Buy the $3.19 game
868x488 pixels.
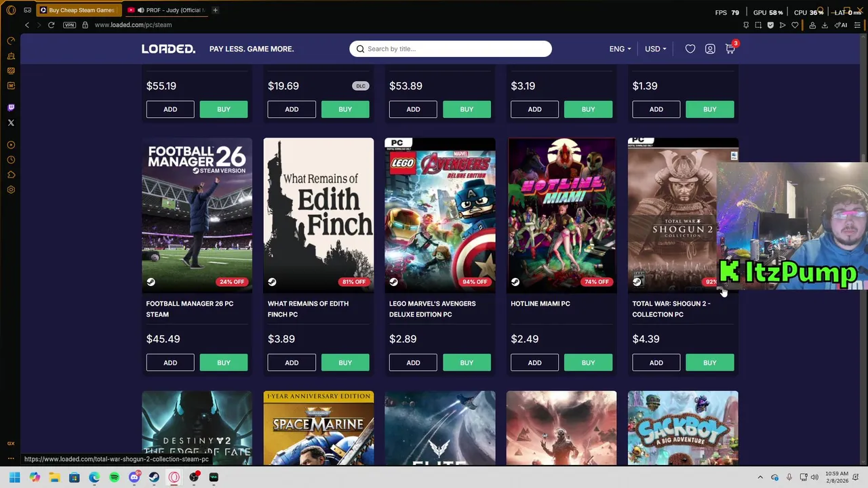[x=588, y=109]
